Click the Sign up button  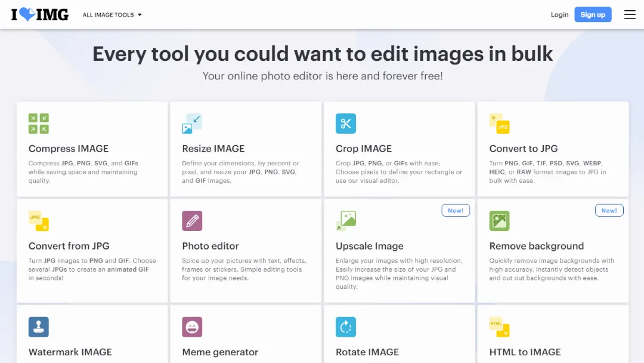tap(593, 14)
